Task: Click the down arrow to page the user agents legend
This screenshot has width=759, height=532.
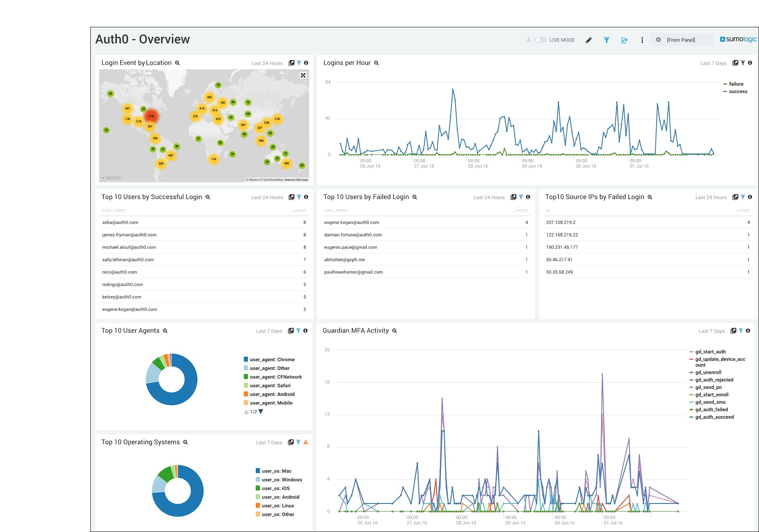Action: [261, 411]
